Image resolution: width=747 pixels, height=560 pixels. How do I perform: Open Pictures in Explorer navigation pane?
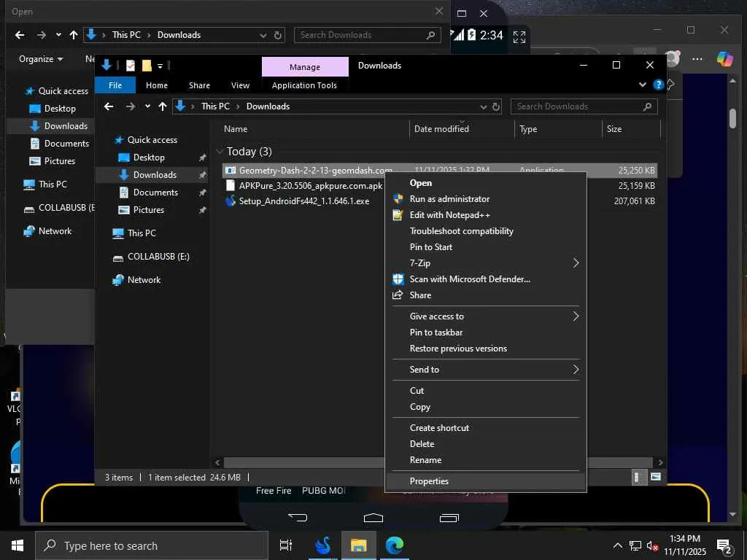point(148,210)
